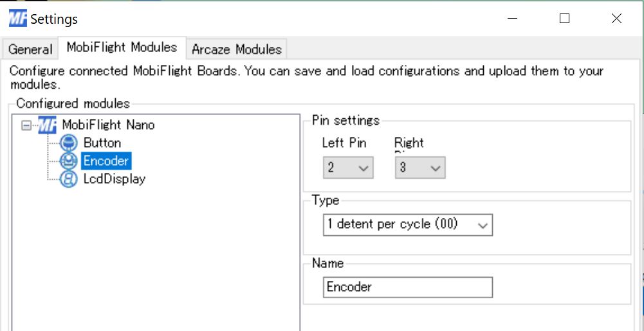Click the Button device icon in tree
The width and height of the screenshot is (644, 331).
point(68,143)
